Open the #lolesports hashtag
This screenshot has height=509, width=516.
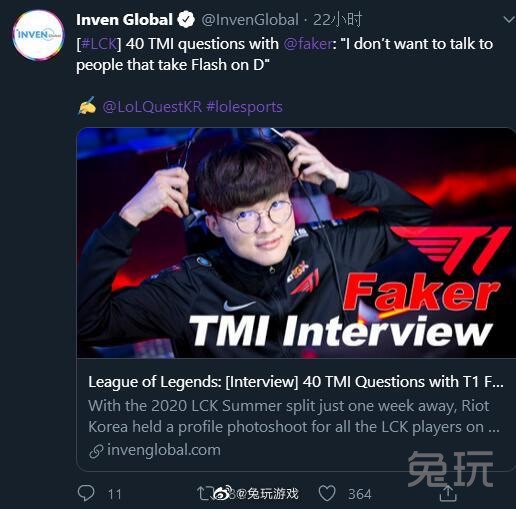click(x=244, y=107)
